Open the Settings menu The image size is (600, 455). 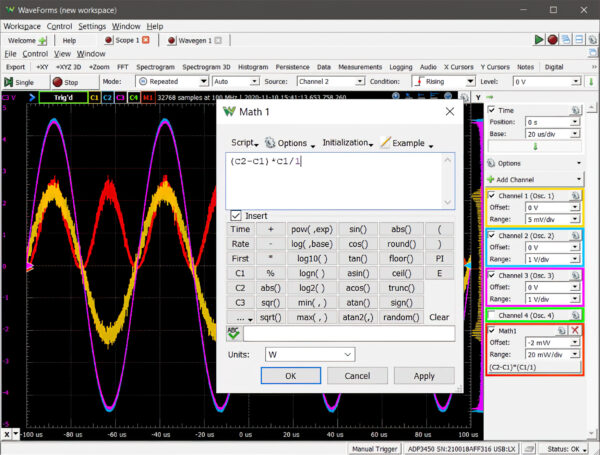pos(92,25)
